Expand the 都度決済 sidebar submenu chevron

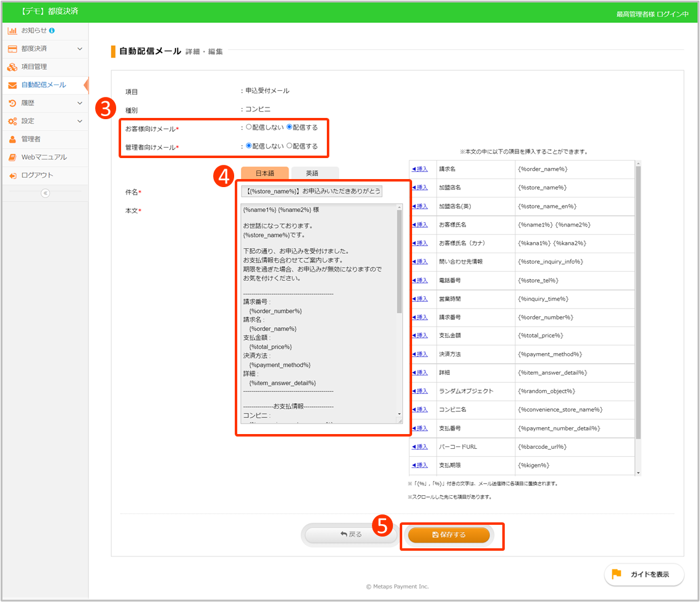point(79,49)
